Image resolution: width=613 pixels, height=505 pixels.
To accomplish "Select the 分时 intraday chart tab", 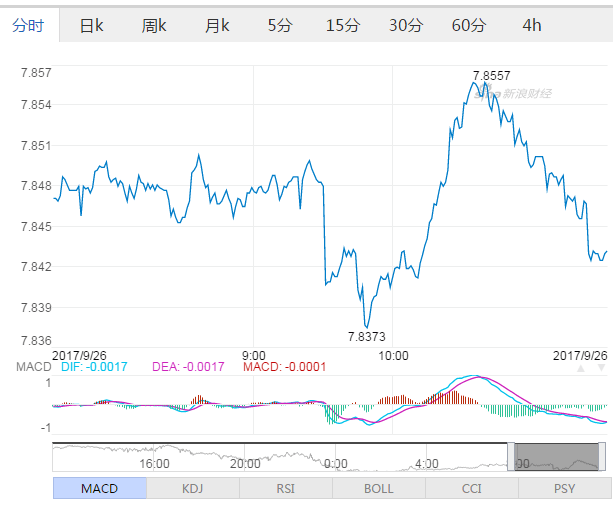I will 28,25.
